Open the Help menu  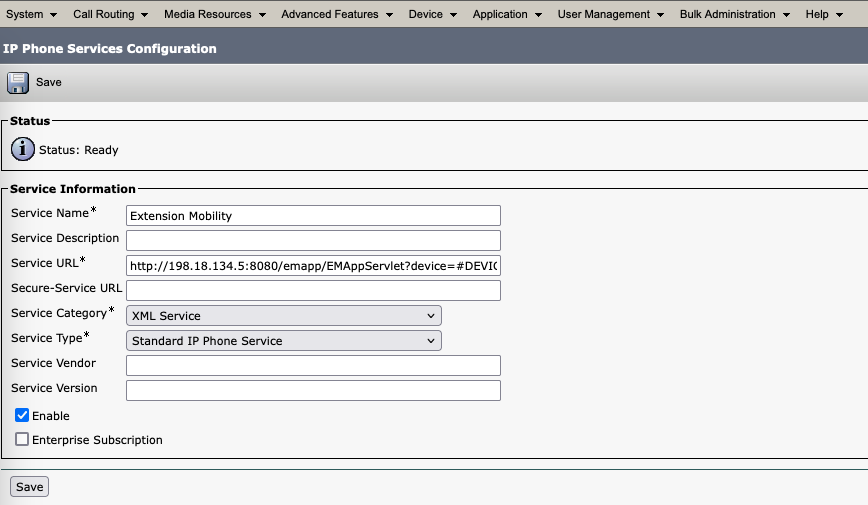click(x=824, y=14)
